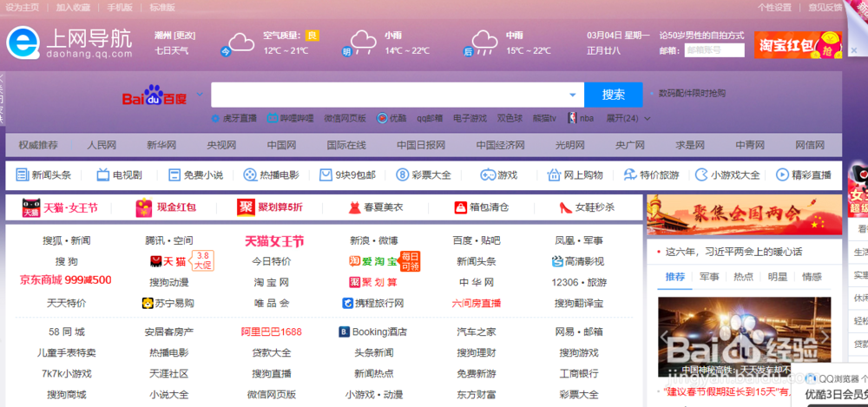The image size is (868, 407).
Task: Open the 免费小说 book icon
Action: click(174, 175)
